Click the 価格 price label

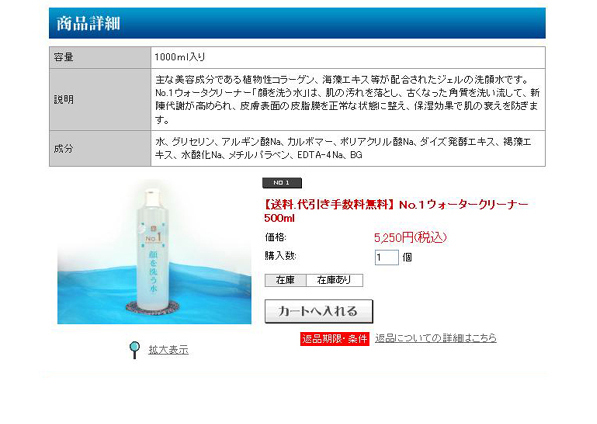tap(275, 238)
